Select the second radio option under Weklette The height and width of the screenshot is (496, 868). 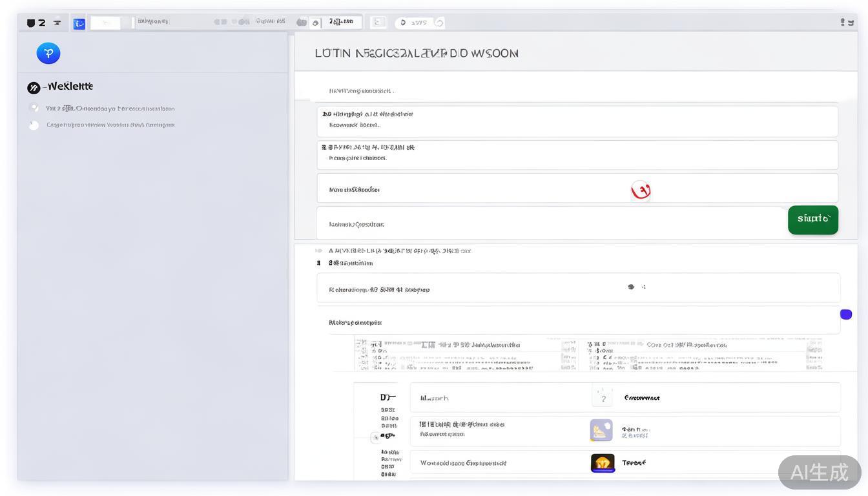pyautogui.click(x=34, y=125)
